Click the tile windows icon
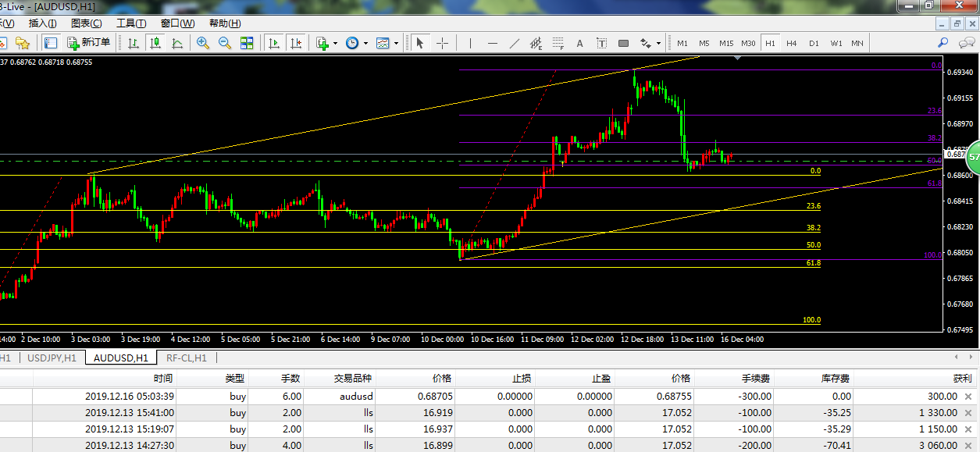Viewport: 980px width, 452px height. 247,43
